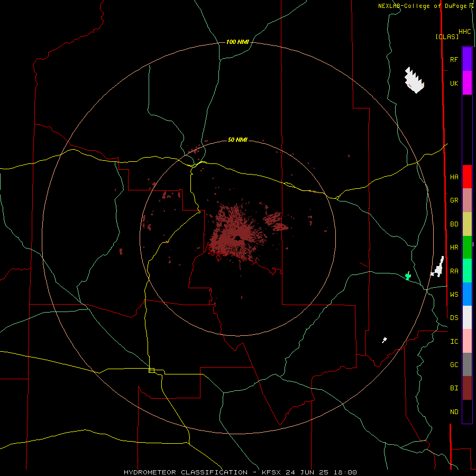Click the small green rain echo at right

pyautogui.click(x=408, y=276)
